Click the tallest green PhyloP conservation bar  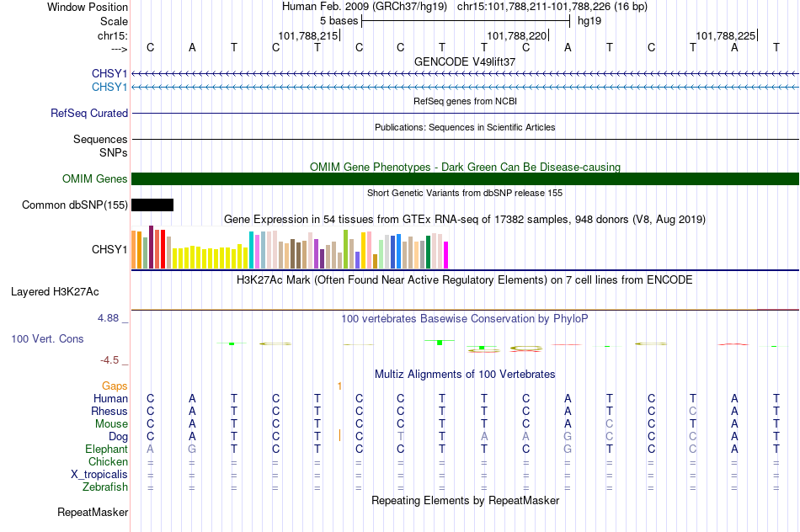coord(440,343)
